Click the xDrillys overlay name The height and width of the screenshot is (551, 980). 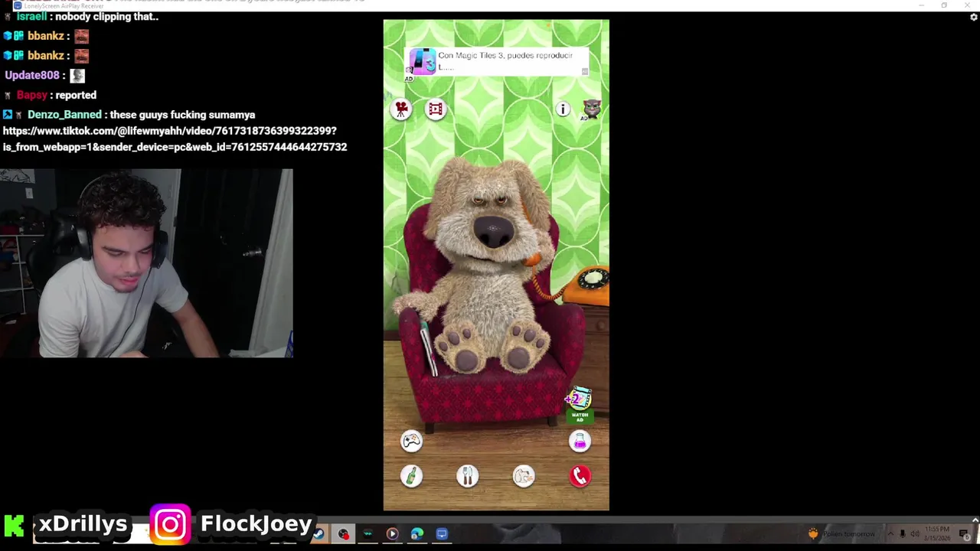[83, 524]
